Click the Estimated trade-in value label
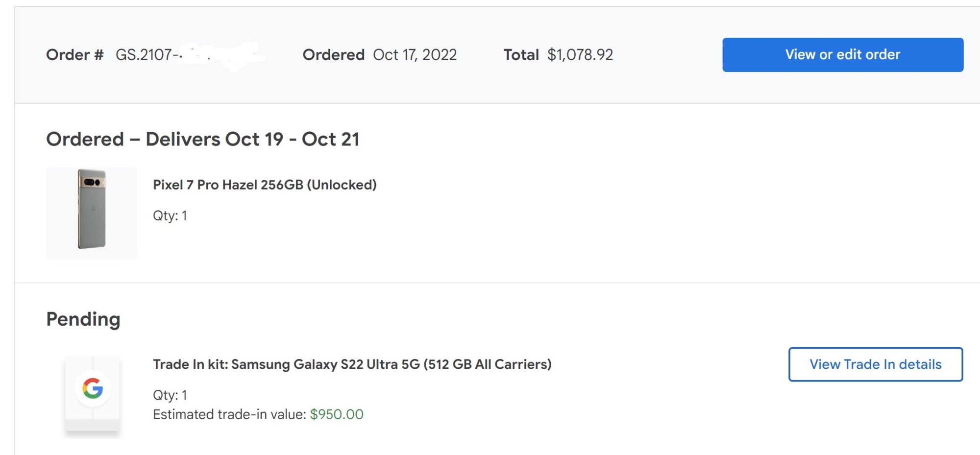This screenshot has width=980, height=455. (229, 414)
